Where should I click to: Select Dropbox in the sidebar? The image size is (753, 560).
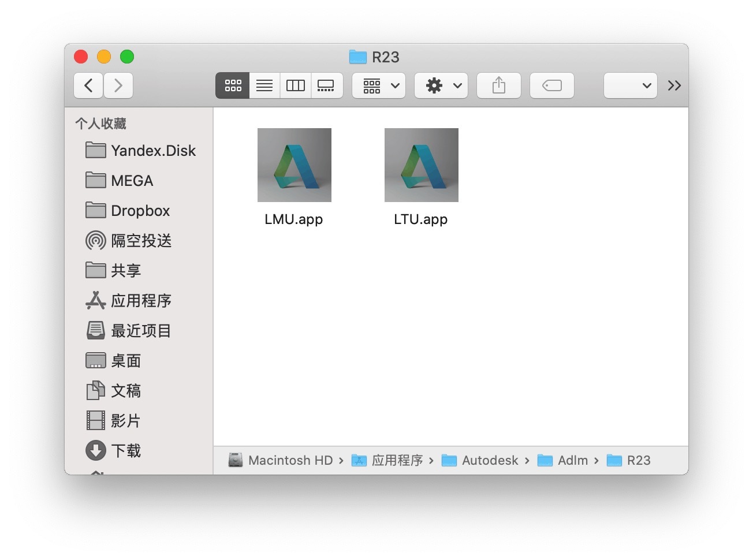pos(140,211)
